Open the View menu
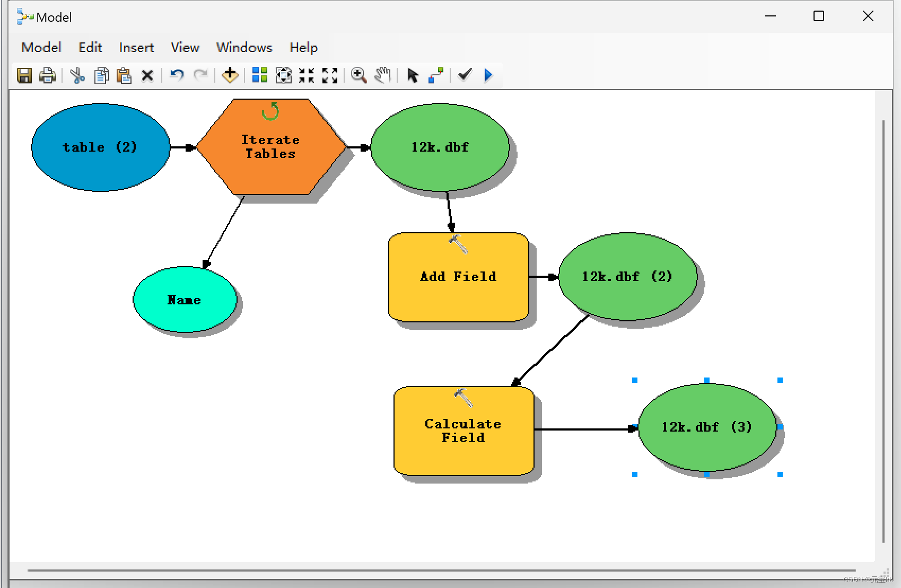Image resolution: width=901 pixels, height=588 pixels. point(185,47)
